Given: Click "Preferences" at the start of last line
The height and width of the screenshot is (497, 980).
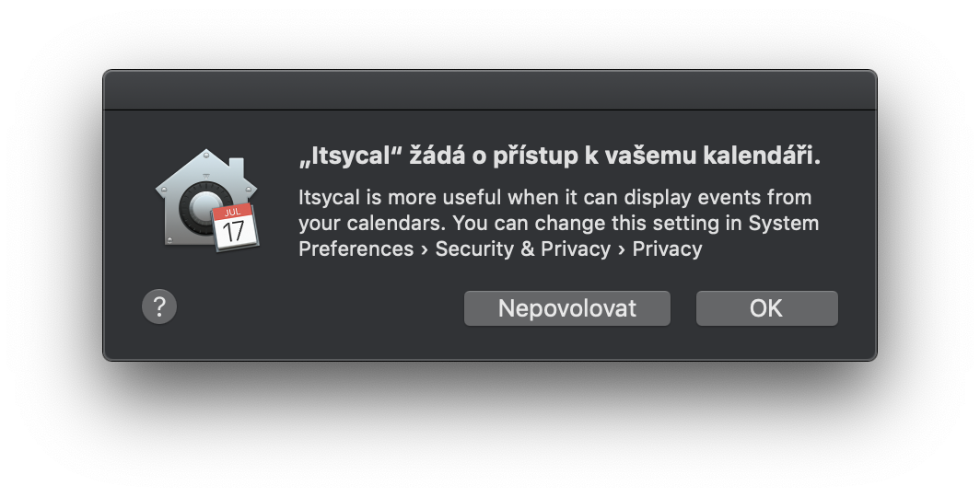Looking at the screenshot, I should click(x=356, y=248).
